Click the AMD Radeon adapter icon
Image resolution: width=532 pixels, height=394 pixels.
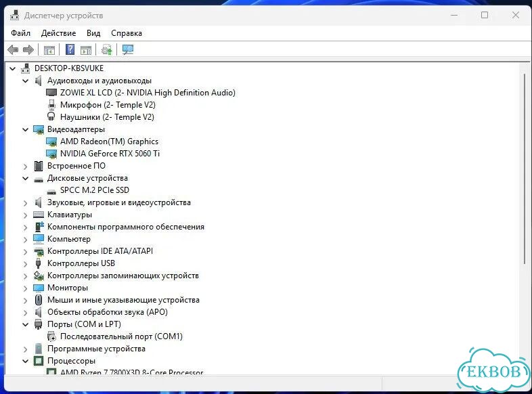point(51,141)
